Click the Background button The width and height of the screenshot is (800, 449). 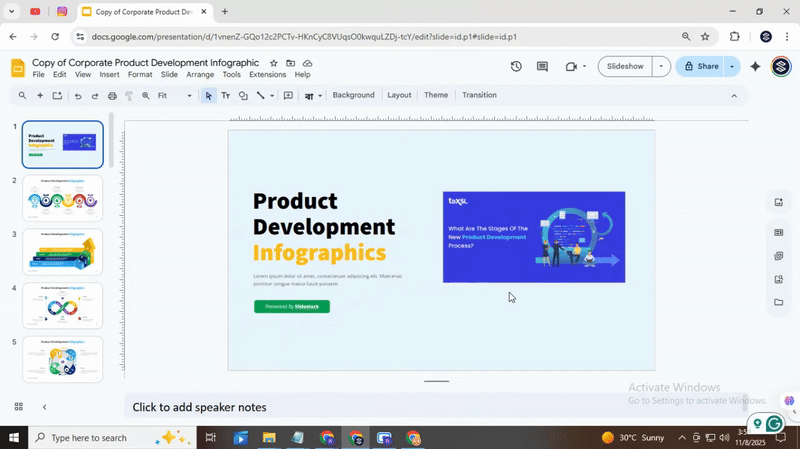[353, 95]
